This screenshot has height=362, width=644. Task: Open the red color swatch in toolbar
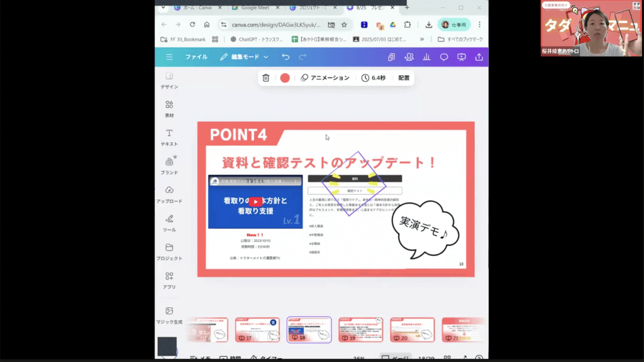pyautogui.click(x=285, y=78)
